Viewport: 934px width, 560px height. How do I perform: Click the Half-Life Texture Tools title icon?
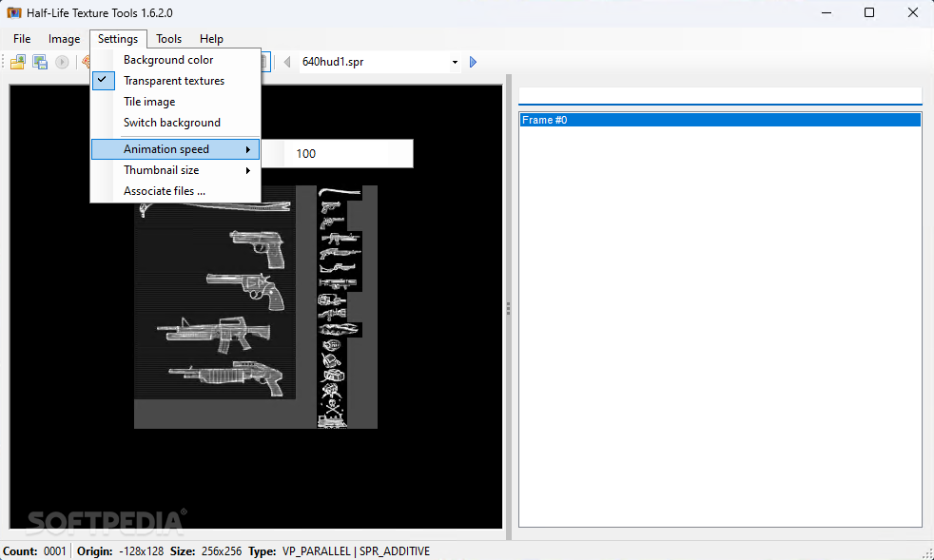14,12
